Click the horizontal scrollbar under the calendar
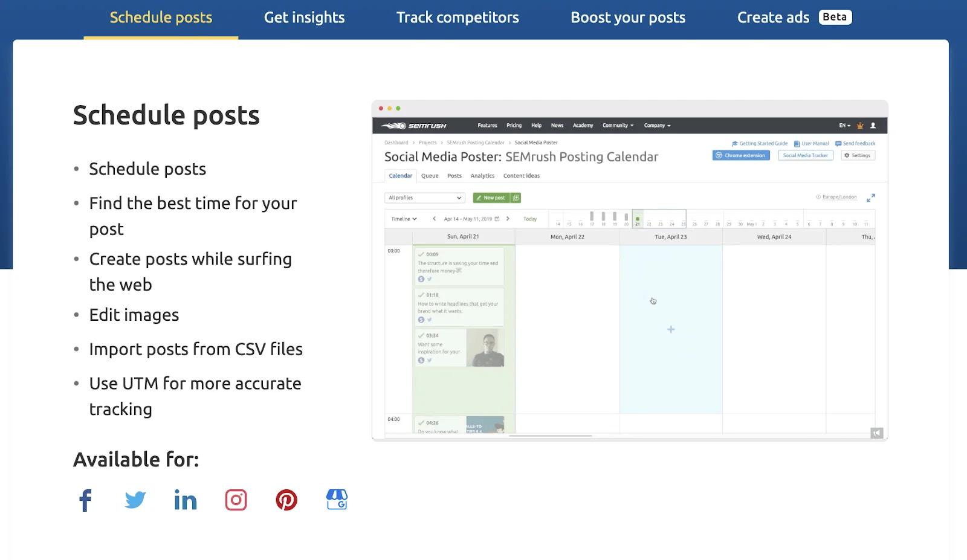967x560 pixels. 550,436
